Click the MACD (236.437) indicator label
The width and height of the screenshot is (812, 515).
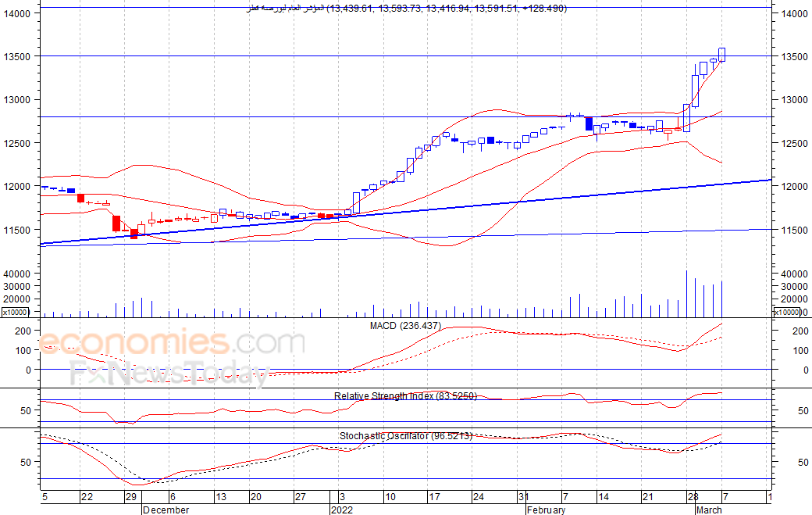[405, 326]
